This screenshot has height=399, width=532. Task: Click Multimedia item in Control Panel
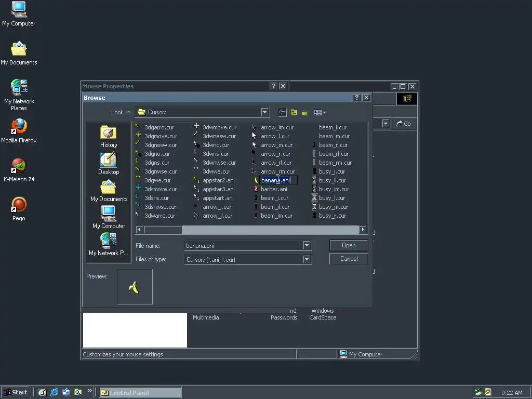pyautogui.click(x=206, y=317)
